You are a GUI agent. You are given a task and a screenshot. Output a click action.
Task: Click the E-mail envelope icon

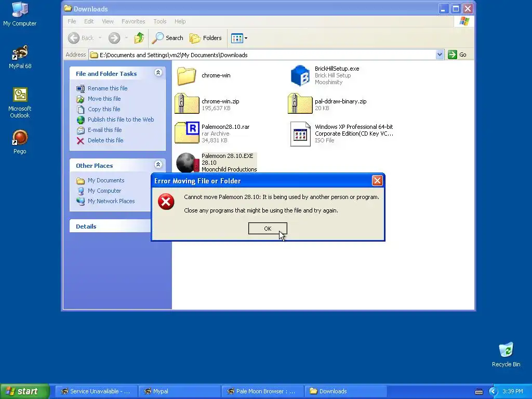tap(81, 130)
